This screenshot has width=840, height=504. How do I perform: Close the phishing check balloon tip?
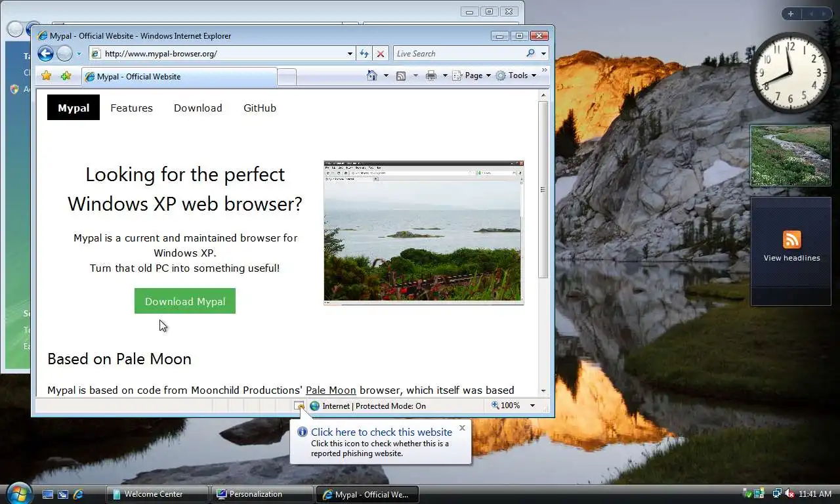tap(462, 427)
